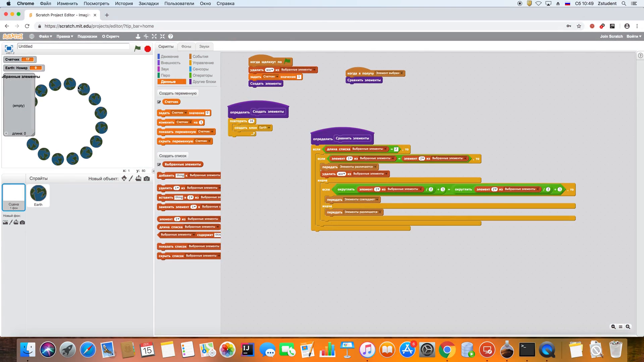The height and width of the screenshot is (362, 644).
Task: Open the Файл dropdown menu
Action: pos(45,36)
